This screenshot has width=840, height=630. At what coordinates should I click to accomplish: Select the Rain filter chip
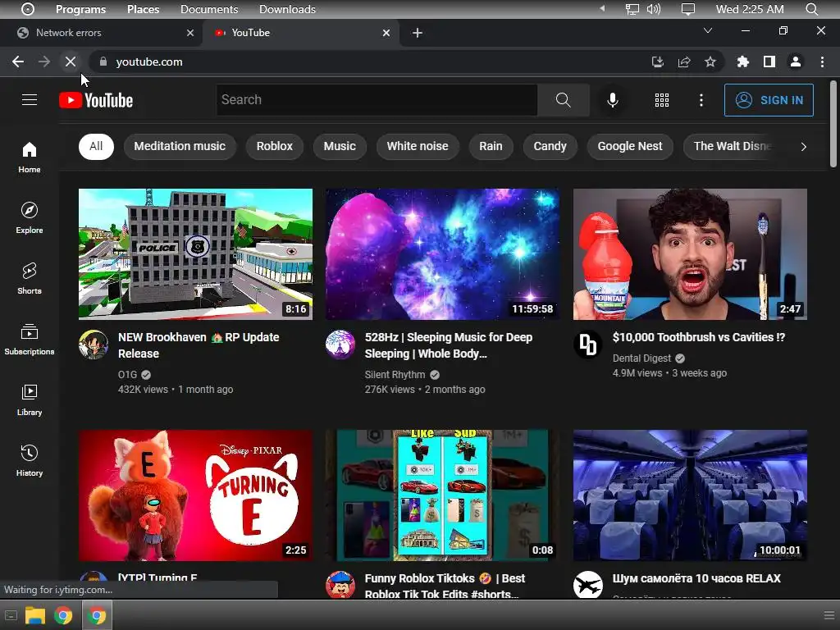click(491, 146)
